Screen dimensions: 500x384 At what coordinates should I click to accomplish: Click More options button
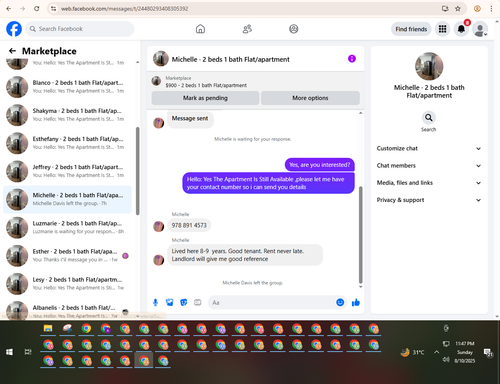click(x=310, y=98)
